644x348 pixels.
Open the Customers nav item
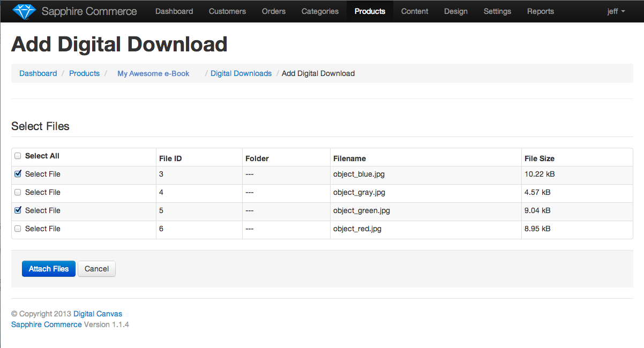pos(227,11)
